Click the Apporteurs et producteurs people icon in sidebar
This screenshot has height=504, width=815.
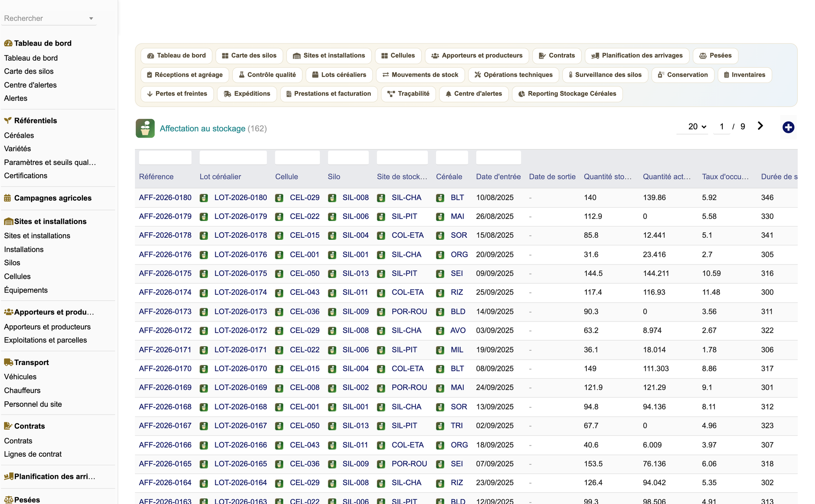click(x=8, y=312)
